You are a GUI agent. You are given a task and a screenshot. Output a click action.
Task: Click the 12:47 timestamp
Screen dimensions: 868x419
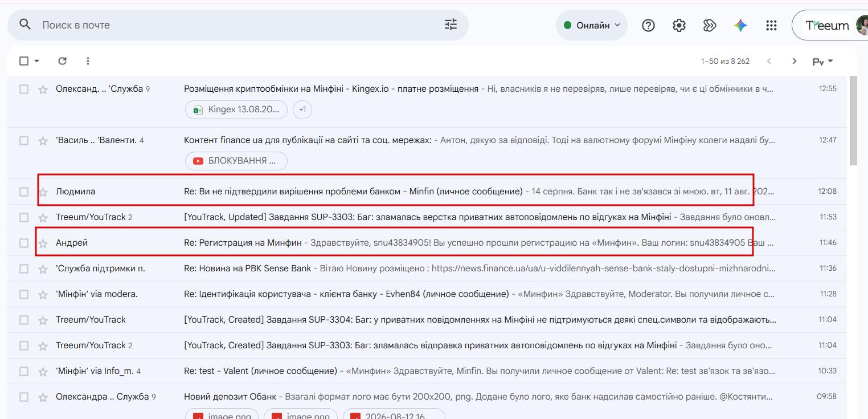(x=828, y=140)
